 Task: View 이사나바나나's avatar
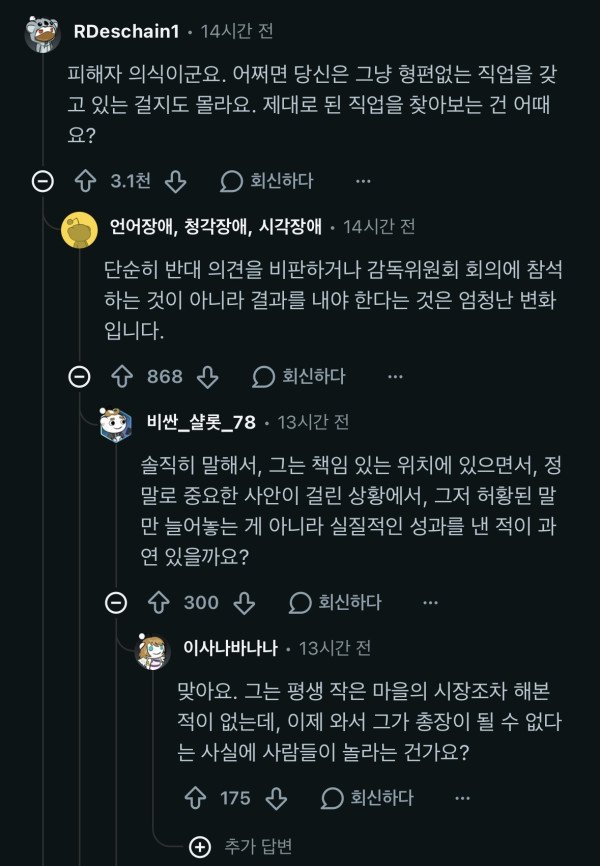pyautogui.click(x=154, y=650)
